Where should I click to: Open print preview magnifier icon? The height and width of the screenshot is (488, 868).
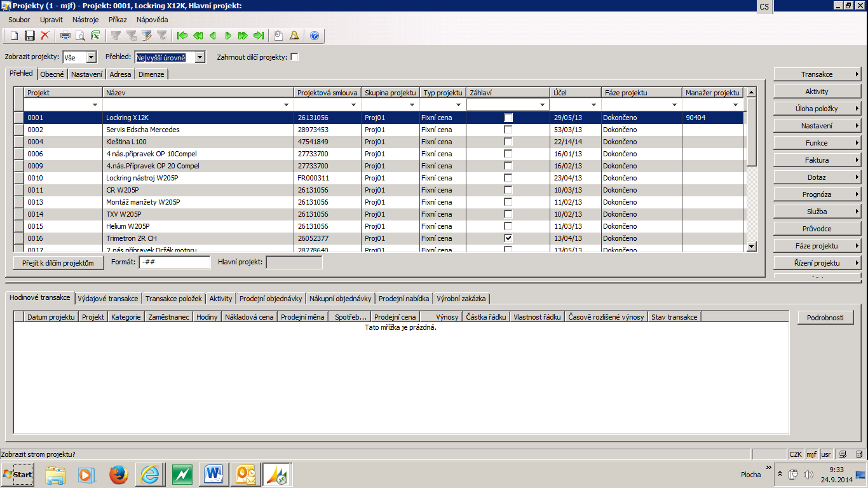pos(80,36)
